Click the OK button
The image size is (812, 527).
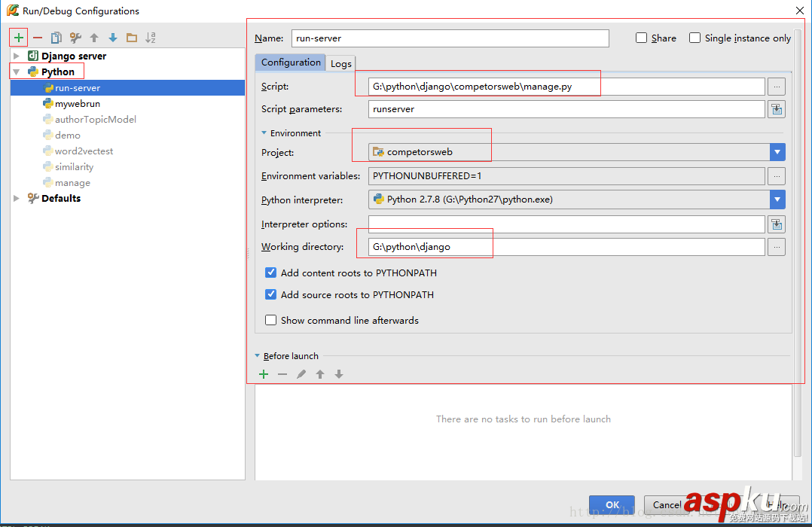(x=612, y=504)
